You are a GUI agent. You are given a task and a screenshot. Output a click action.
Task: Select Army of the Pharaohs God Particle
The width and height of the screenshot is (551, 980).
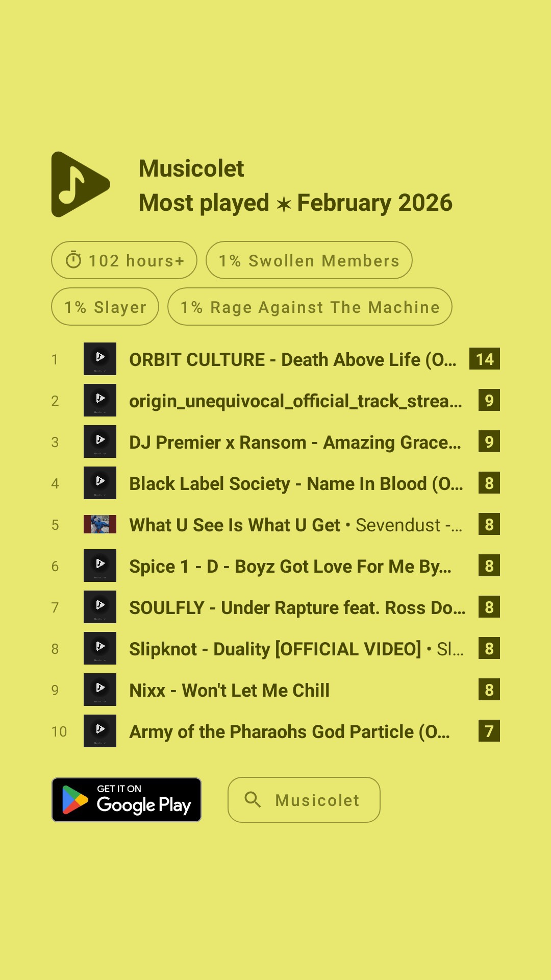point(289,731)
